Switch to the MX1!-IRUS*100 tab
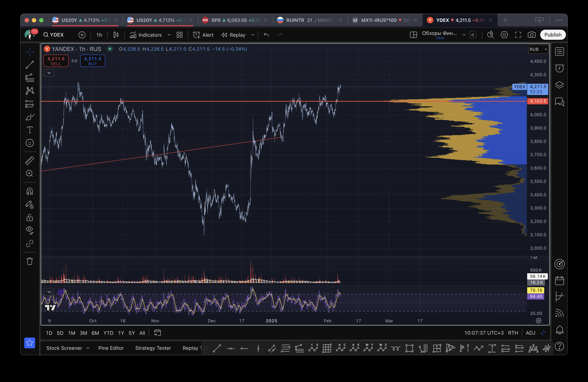 pyautogui.click(x=385, y=20)
